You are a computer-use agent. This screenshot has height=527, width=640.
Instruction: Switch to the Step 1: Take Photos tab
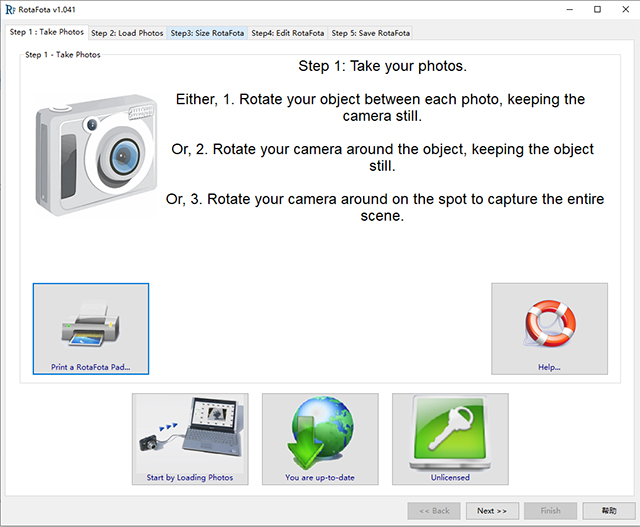pyautogui.click(x=47, y=32)
